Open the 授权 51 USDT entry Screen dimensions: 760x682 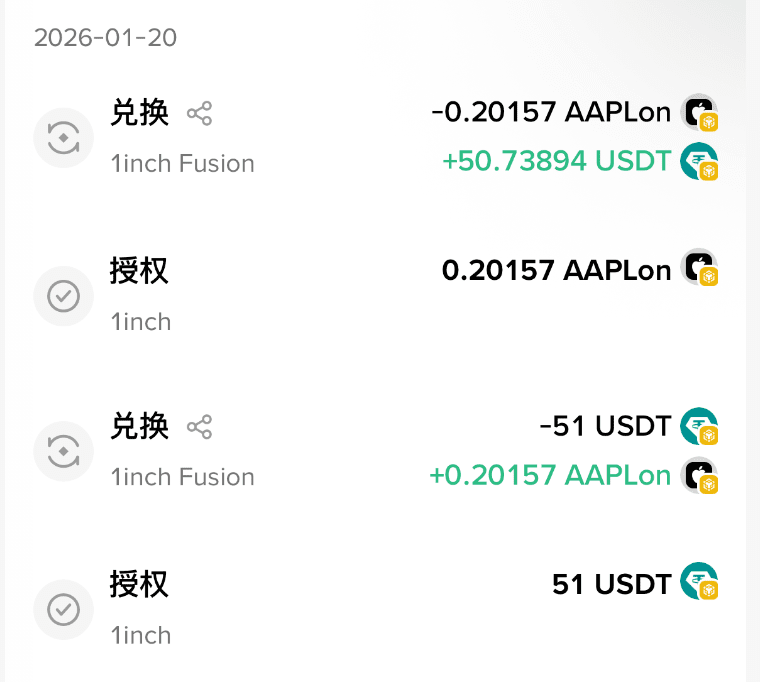point(376,609)
